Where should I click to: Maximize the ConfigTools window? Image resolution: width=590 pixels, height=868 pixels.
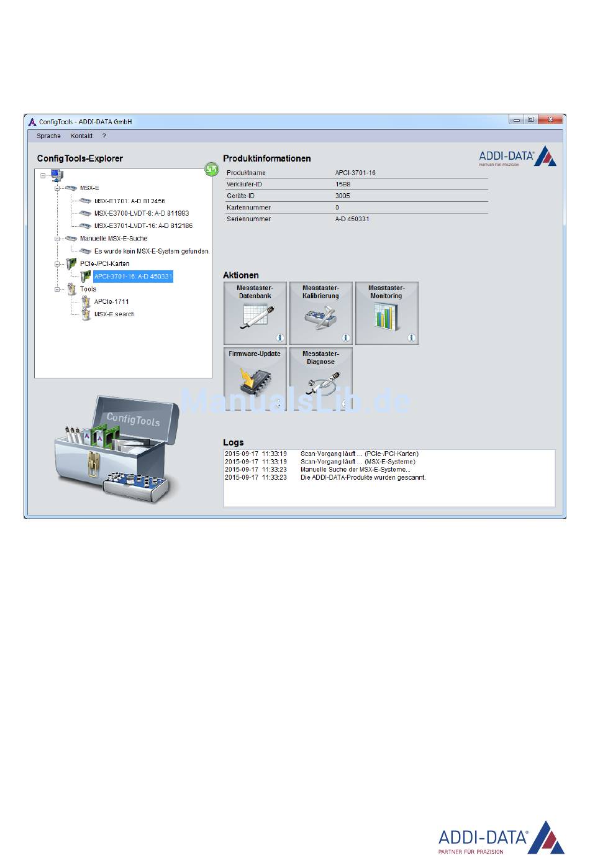click(x=531, y=120)
